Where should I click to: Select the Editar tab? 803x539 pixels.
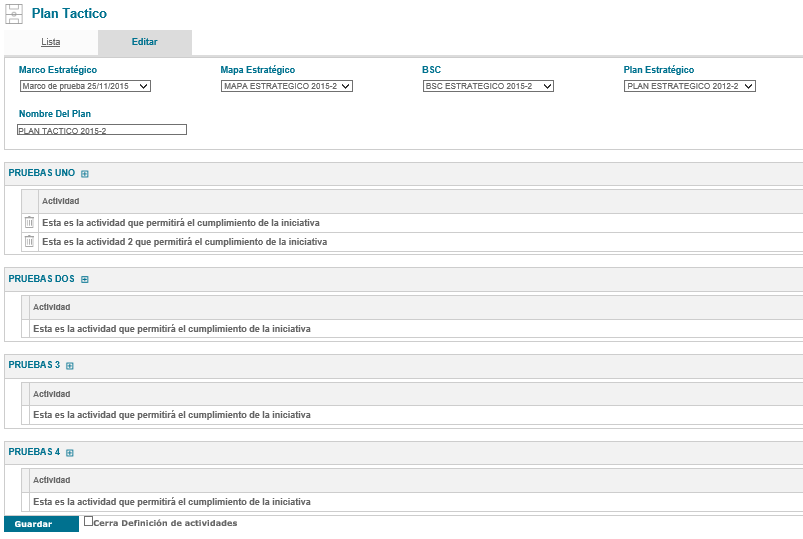(x=145, y=43)
